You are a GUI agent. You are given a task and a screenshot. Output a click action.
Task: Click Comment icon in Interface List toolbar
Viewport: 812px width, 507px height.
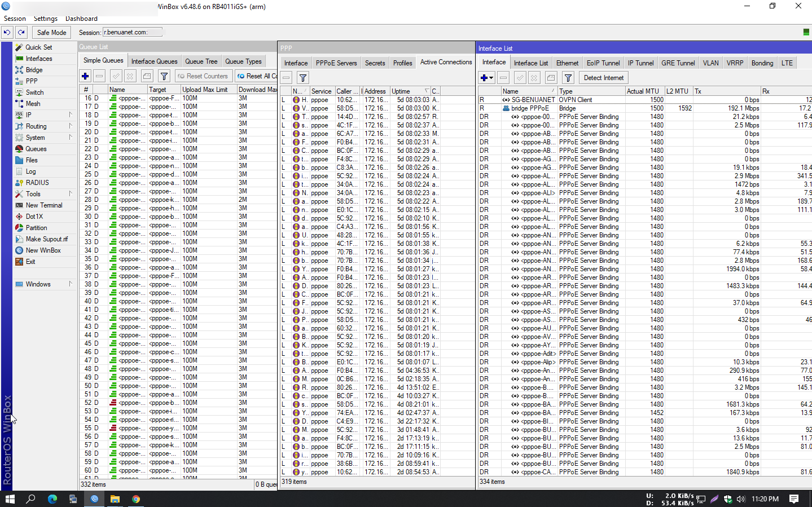pos(551,78)
